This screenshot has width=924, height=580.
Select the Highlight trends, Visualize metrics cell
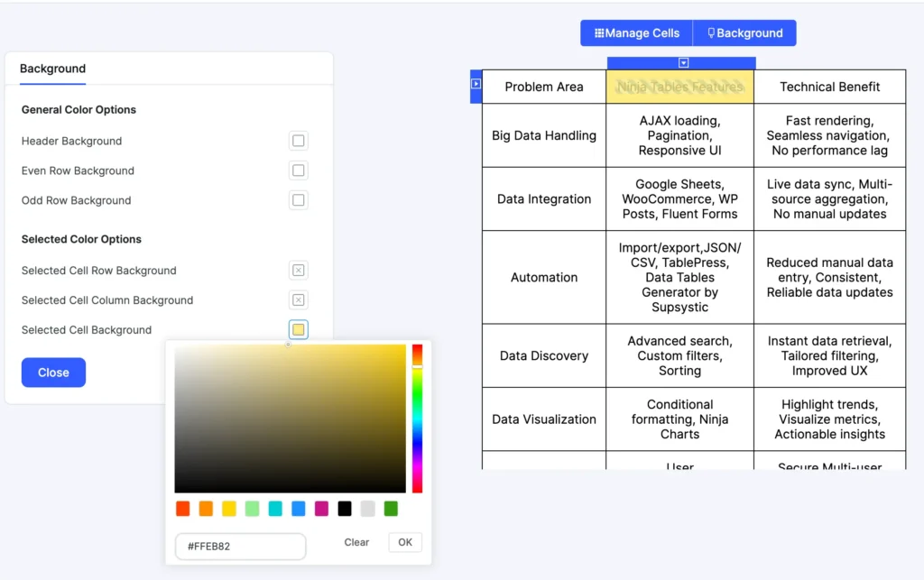[830, 419]
